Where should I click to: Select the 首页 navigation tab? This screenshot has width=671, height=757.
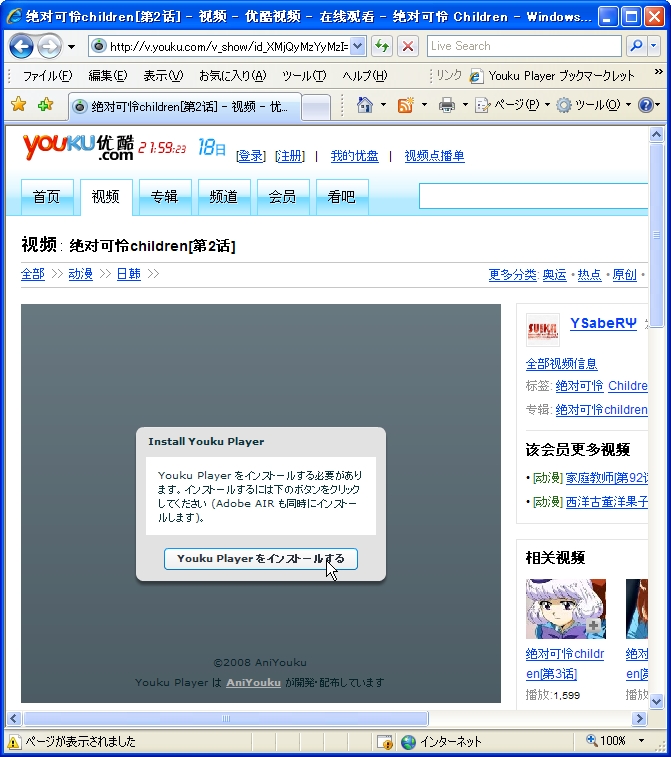[47, 197]
